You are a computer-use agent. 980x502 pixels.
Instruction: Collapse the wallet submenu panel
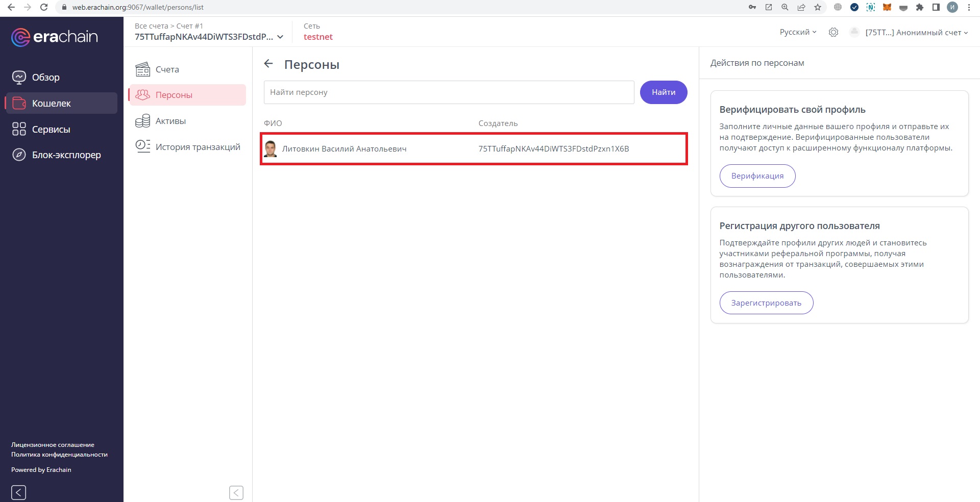[x=236, y=492]
